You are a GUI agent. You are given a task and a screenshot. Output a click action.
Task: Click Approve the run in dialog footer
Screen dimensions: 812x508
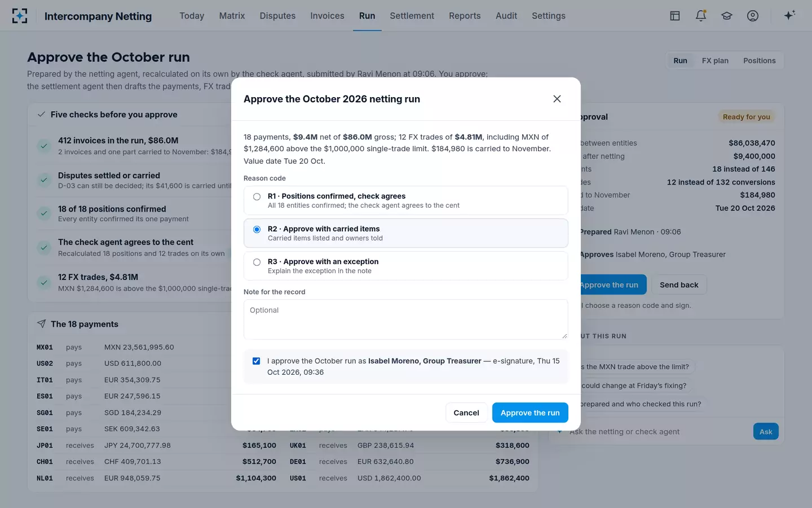coord(530,413)
